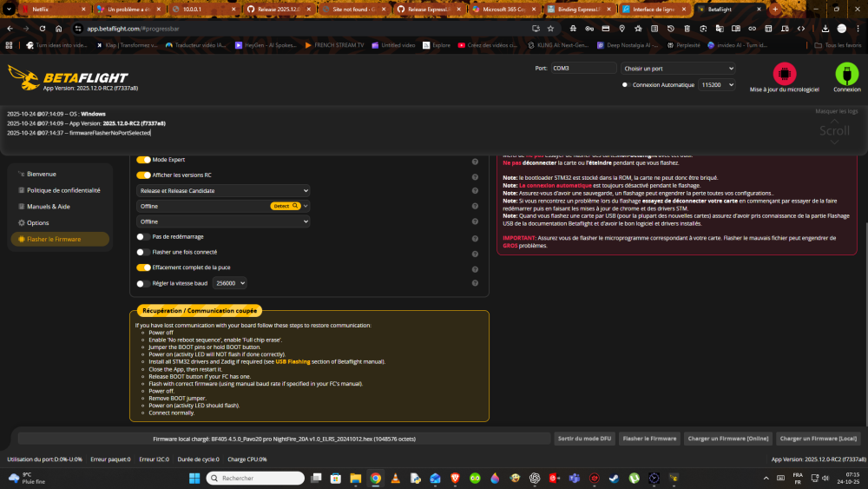Click help icon beside Mode Expert
The height and width of the screenshot is (489, 868).
(475, 160)
